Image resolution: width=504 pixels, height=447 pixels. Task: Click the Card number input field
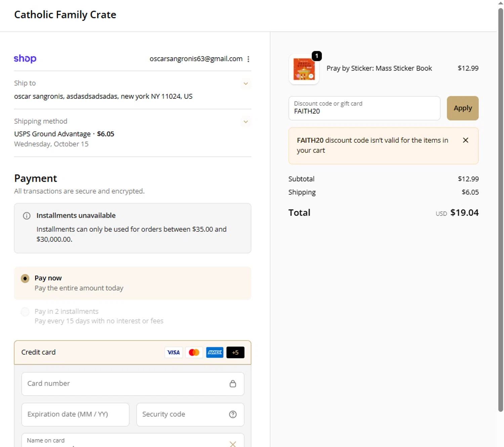133,384
